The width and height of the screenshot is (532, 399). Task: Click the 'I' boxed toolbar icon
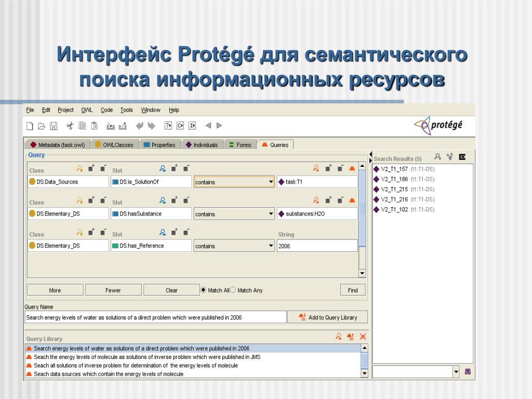pyautogui.click(x=192, y=126)
